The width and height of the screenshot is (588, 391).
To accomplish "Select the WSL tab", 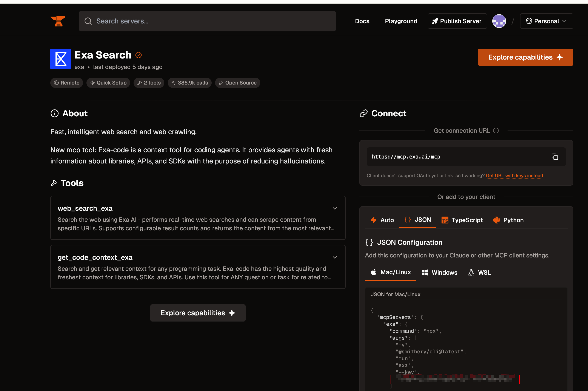I will [x=480, y=272].
